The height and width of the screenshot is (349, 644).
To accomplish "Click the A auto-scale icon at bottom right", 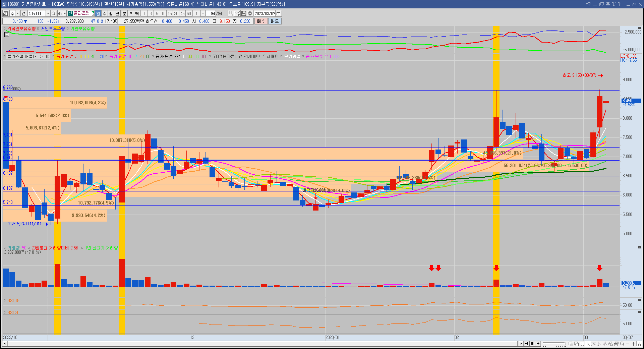I will [x=639, y=344].
